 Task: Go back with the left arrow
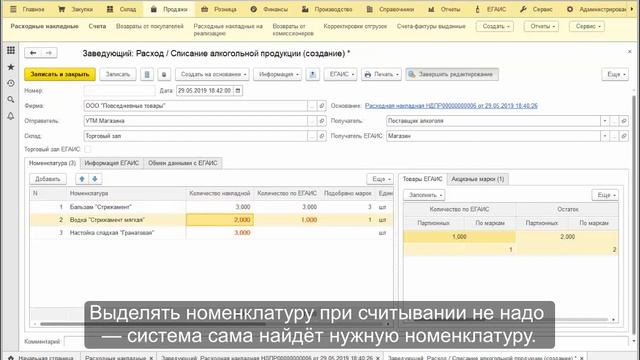pos(33,53)
